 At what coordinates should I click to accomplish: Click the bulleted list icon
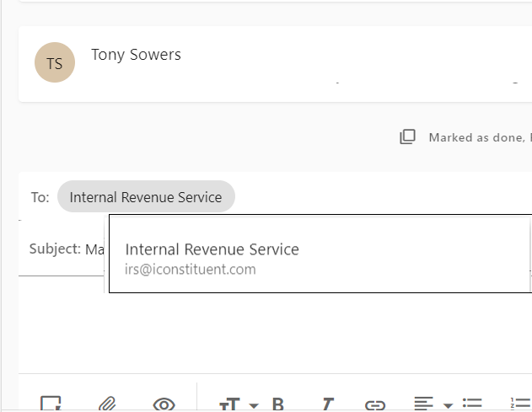pyautogui.click(x=472, y=403)
